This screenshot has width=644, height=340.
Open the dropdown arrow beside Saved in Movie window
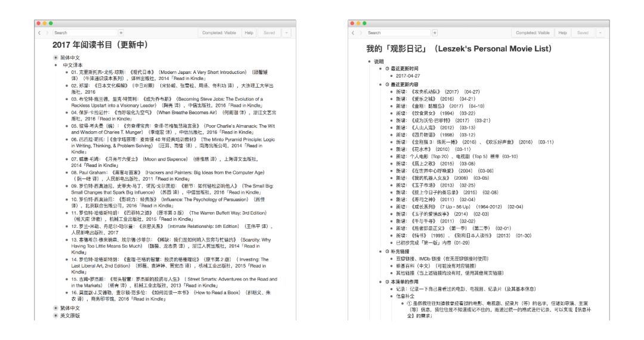click(x=600, y=33)
